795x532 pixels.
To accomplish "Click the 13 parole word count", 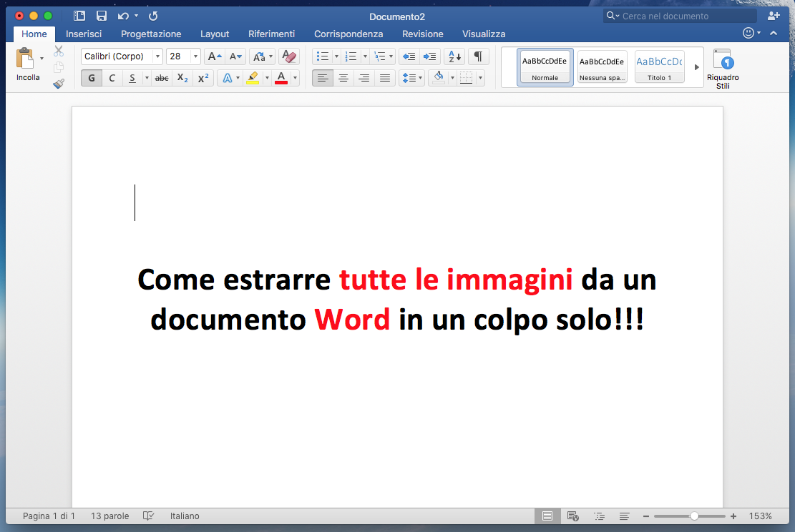I will click(109, 516).
